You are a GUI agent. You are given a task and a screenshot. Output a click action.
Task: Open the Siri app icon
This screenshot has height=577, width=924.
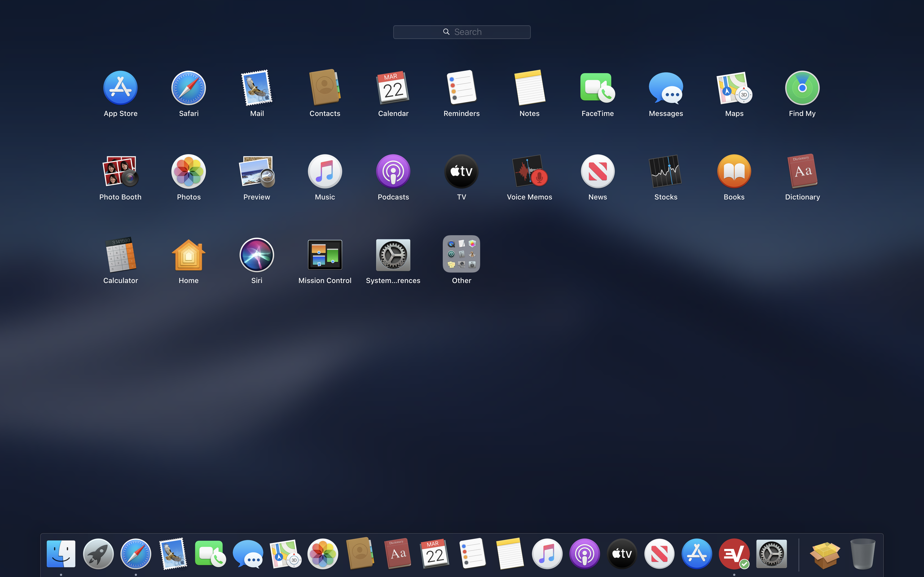point(257,255)
